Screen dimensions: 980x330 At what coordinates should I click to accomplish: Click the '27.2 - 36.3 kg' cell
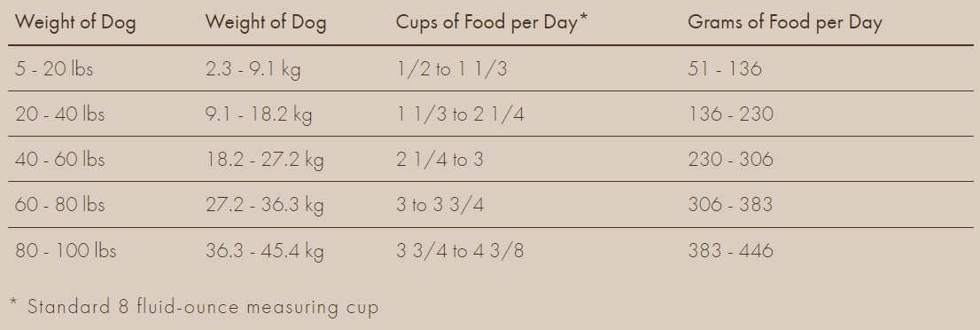coord(265,206)
